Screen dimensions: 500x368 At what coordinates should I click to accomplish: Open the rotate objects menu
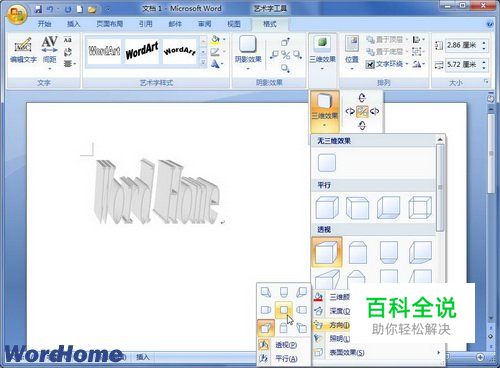pos(418,64)
